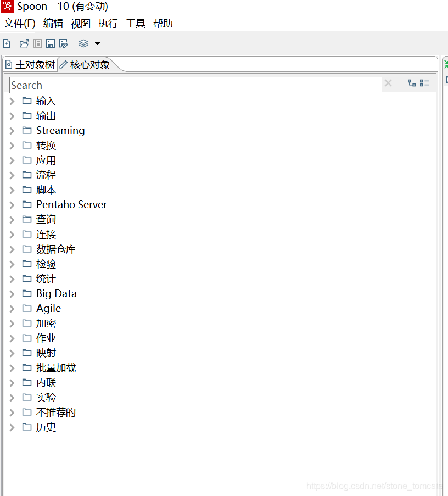Switch to the 主对象树 tab
This screenshot has height=496, width=448.
(x=30, y=64)
